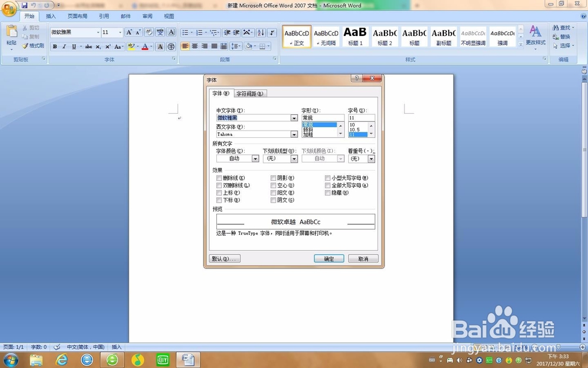Switch to the character spacing tab
This screenshot has height=368, width=588.
coord(250,93)
